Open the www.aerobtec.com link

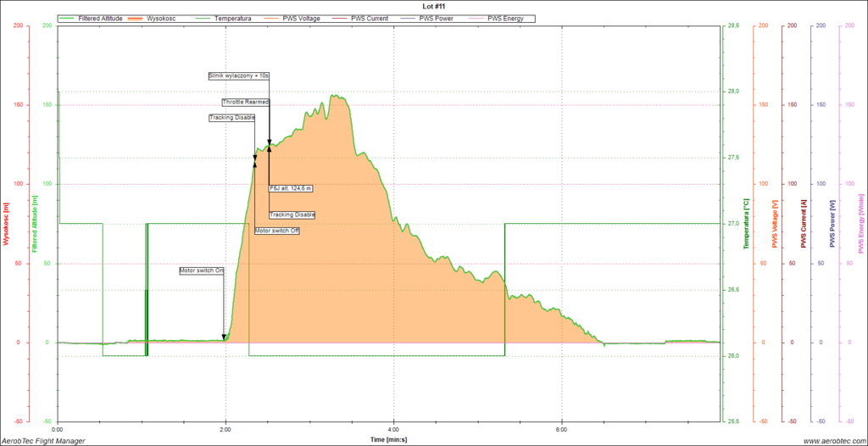832,440
